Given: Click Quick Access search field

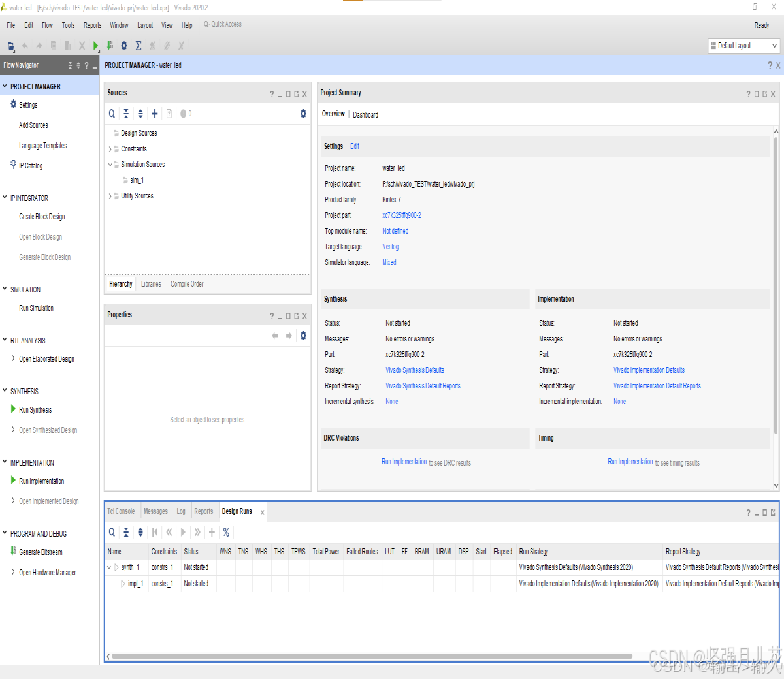Looking at the screenshot, I should (x=233, y=25).
